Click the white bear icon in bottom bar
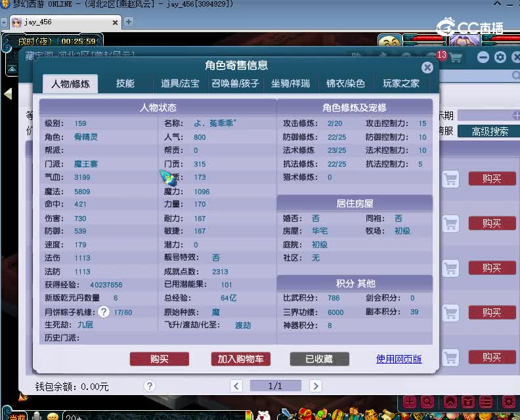The width and height of the screenshot is (520, 420). click(264, 415)
